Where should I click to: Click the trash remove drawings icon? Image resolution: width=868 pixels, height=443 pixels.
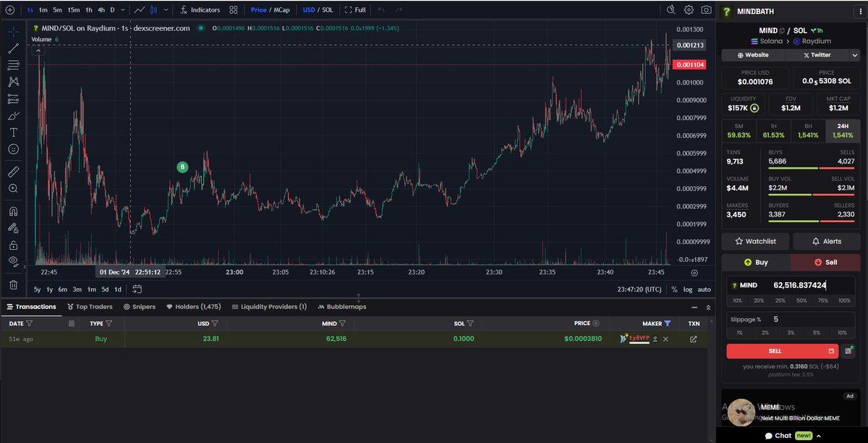pos(13,284)
